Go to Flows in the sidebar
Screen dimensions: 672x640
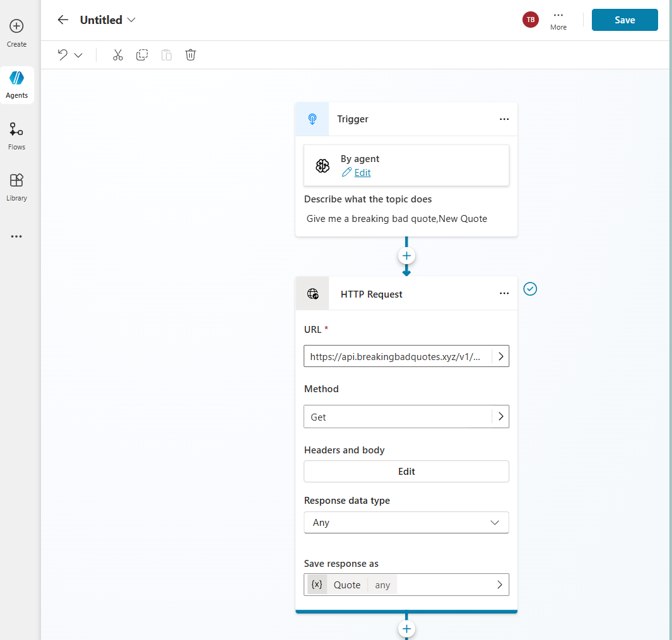click(x=16, y=136)
